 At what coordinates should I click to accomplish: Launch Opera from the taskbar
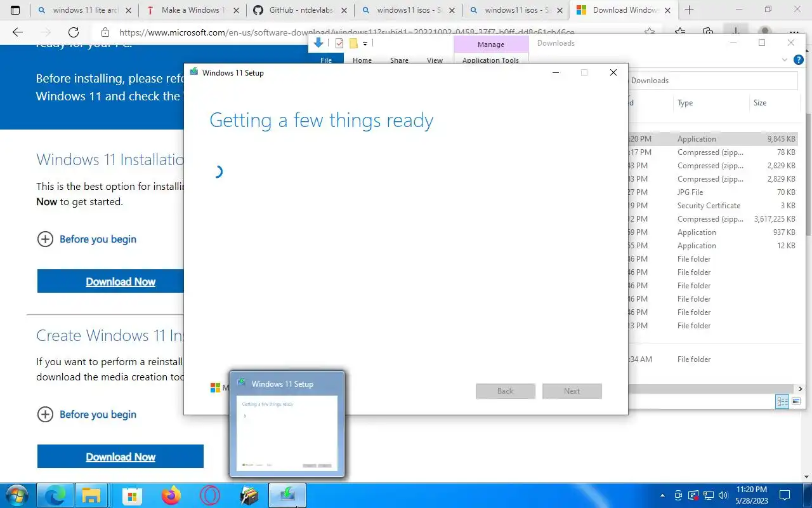pyautogui.click(x=211, y=495)
